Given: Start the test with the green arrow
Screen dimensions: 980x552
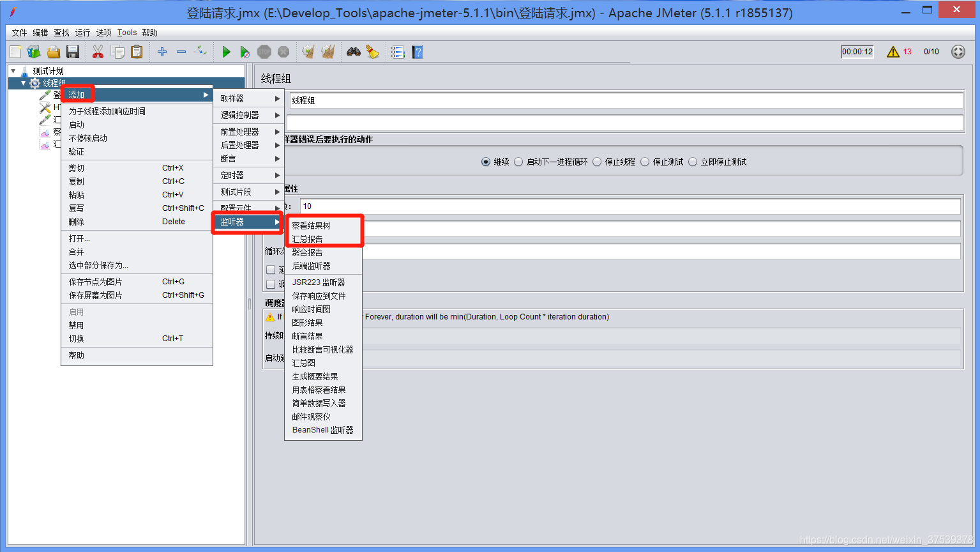Looking at the screenshot, I should pos(226,52).
